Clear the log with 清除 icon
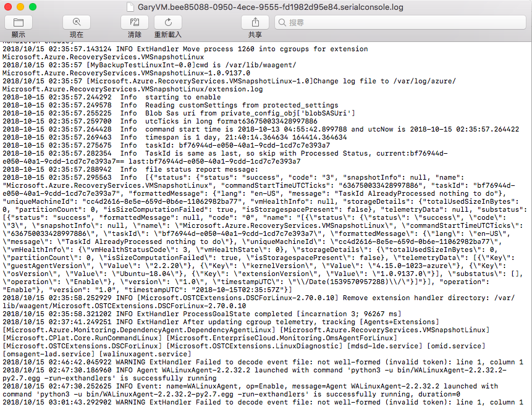This screenshot has height=415, width=532. click(134, 23)
